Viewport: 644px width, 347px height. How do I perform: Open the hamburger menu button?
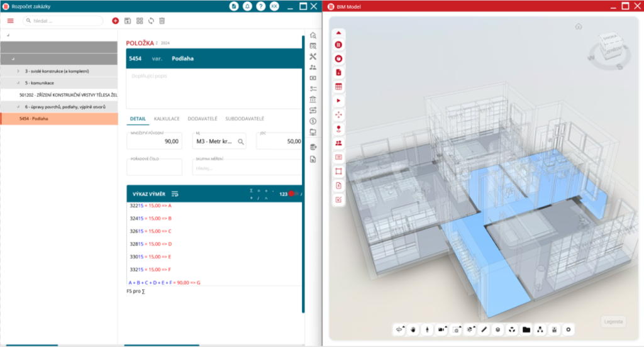10,21
